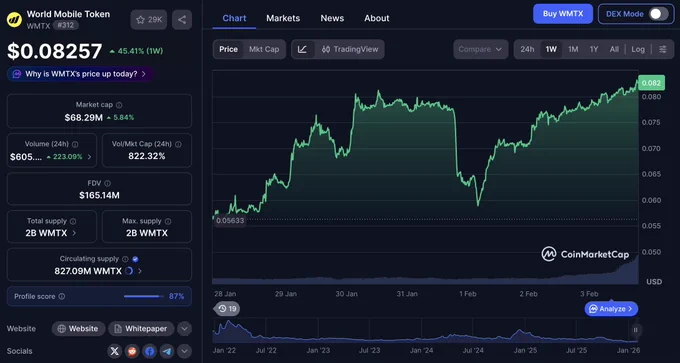This screenshot has height=363, width=680.
Task: Select the Price chart toggle
Action: [228, 49]
